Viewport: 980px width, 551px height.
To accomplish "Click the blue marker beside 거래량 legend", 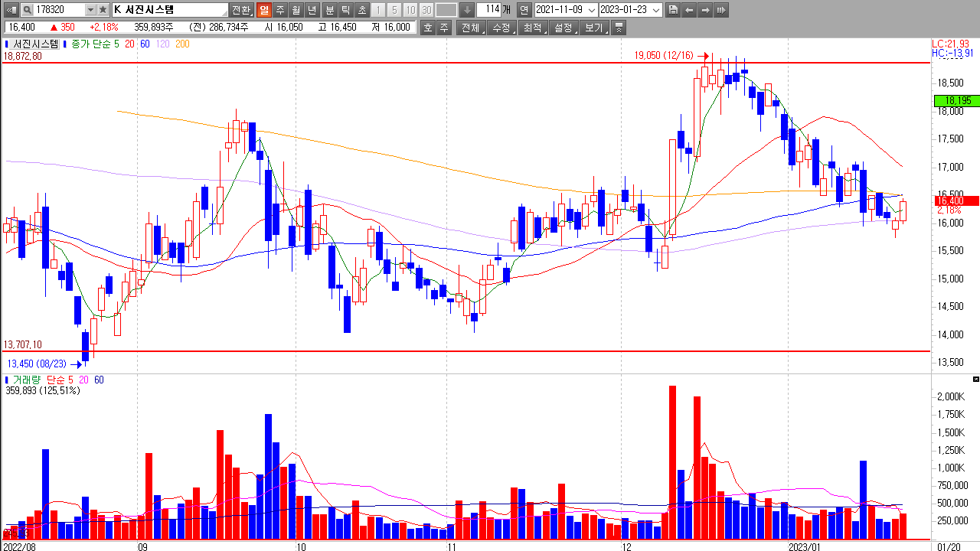I will (x=7, y=380).
